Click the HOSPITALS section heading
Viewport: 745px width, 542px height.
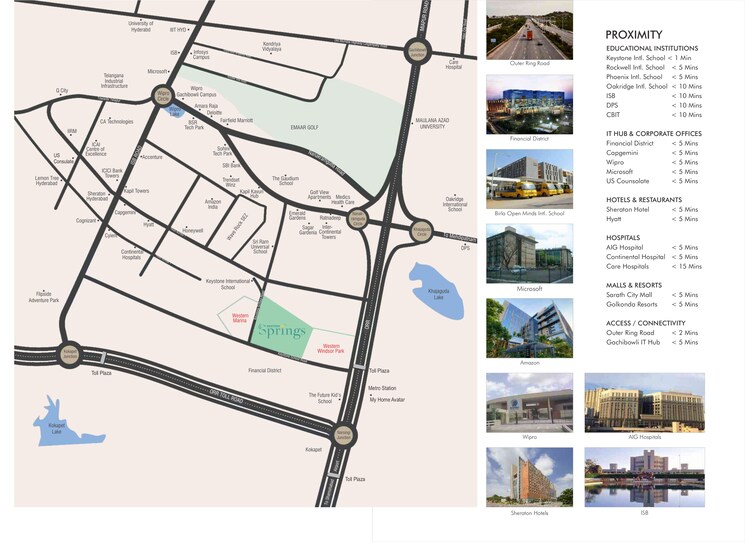click(x=623, y=238)
